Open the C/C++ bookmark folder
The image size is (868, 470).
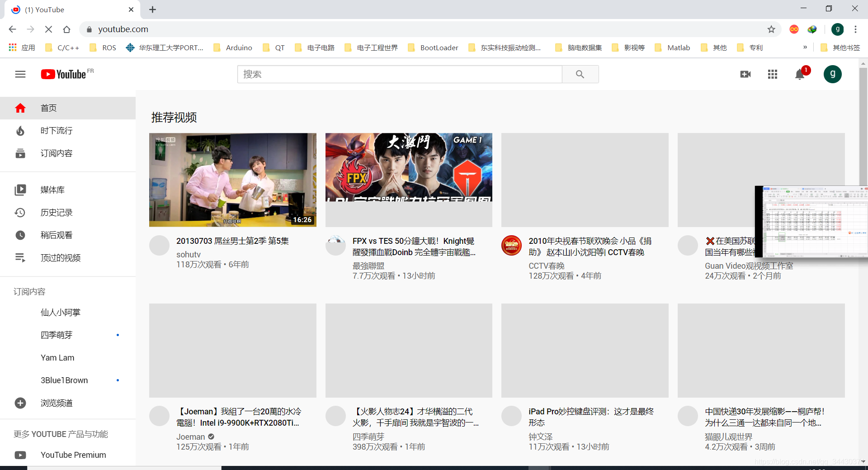(x=62, y=47)
